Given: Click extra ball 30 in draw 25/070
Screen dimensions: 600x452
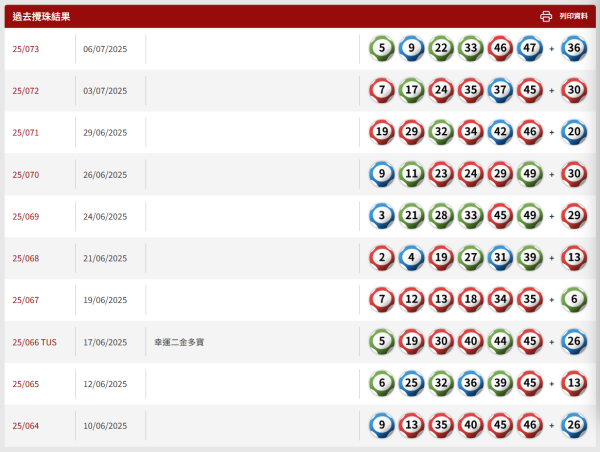Looking at the screenshot, I should pos(574,174).
